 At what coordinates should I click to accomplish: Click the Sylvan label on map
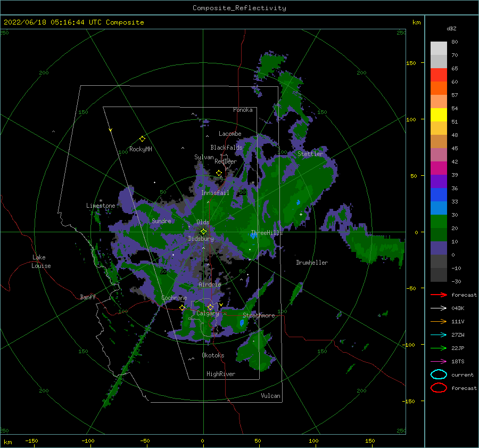[x=204, y=157]
